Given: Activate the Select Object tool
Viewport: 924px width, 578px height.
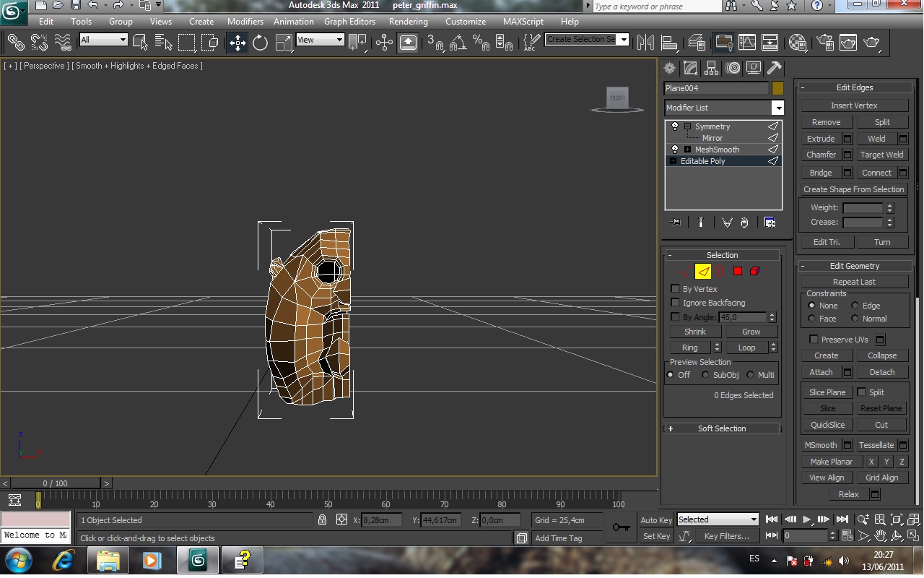Looking at the screenshot, I should [x=140, y=42].
